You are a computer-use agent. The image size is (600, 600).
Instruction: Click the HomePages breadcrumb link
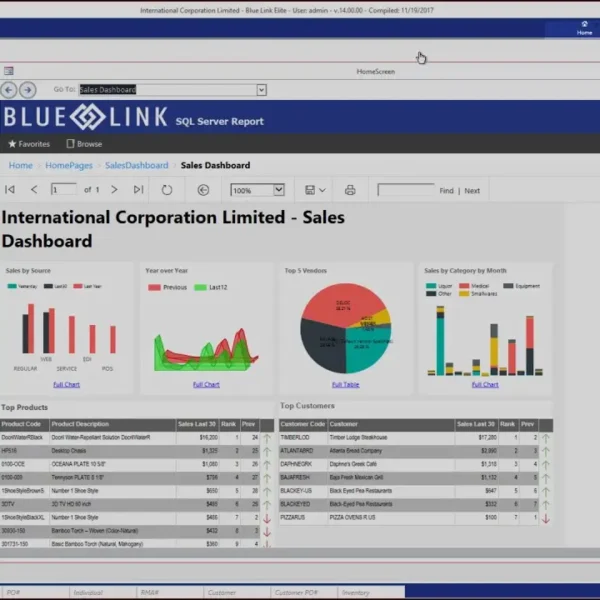point(69,165)
